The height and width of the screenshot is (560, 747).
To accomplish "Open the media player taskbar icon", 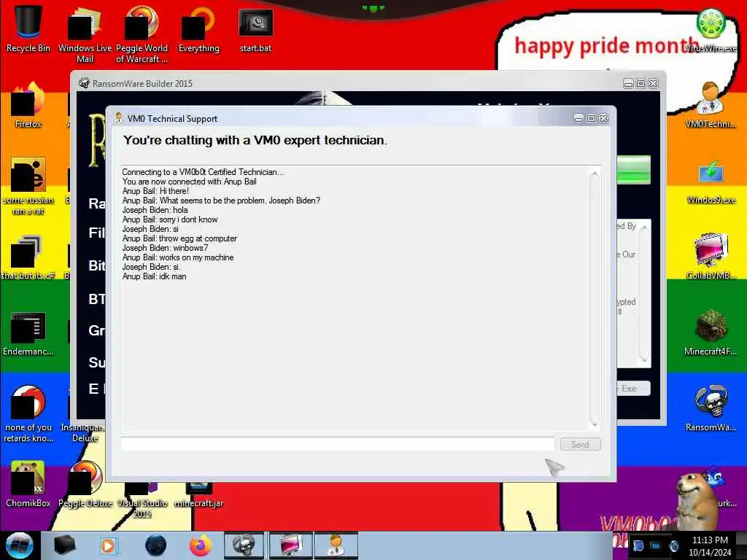I will tap(108, 545).
